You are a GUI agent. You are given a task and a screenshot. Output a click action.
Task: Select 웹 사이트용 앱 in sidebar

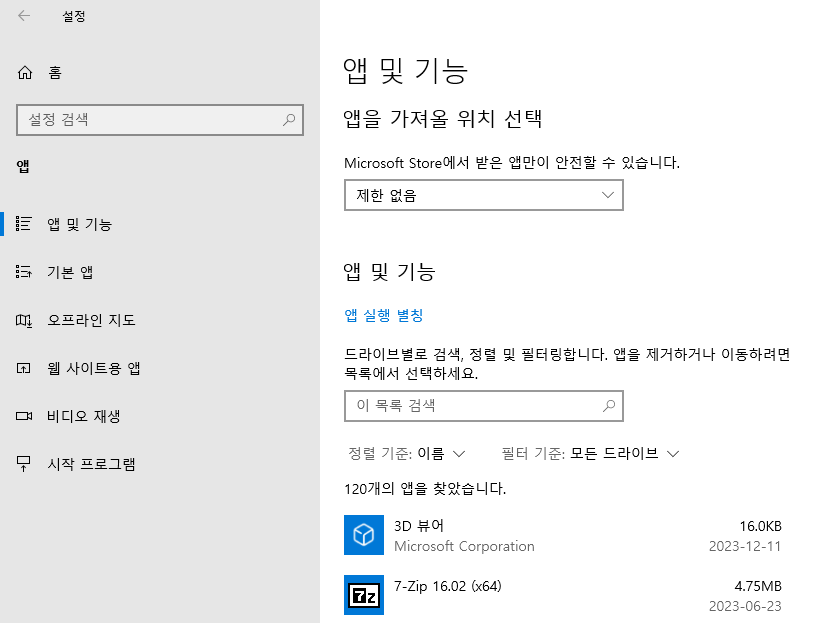160,368
